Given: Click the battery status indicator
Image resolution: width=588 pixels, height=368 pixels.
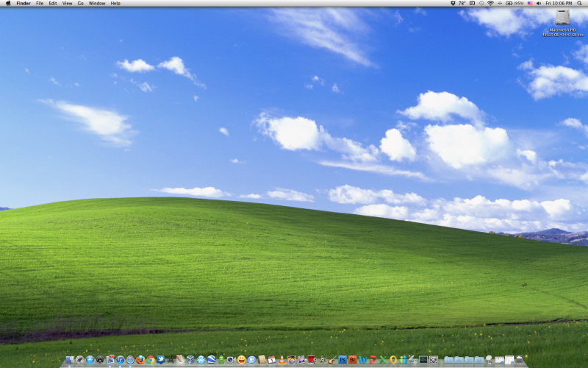Looking at the screenshot, I should (x=514, y=3).
